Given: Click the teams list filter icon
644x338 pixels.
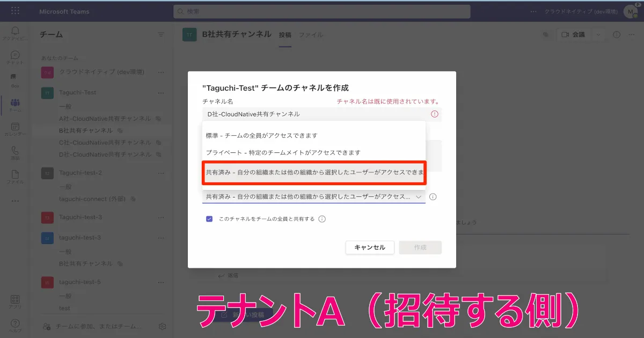Looking at the screenshot, I should pos(161,34).
